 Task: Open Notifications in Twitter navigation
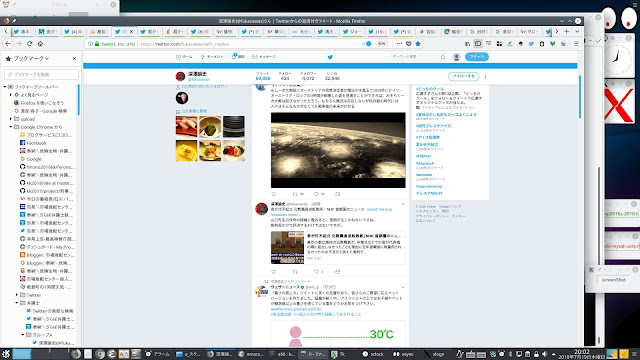tap(238, 57)
